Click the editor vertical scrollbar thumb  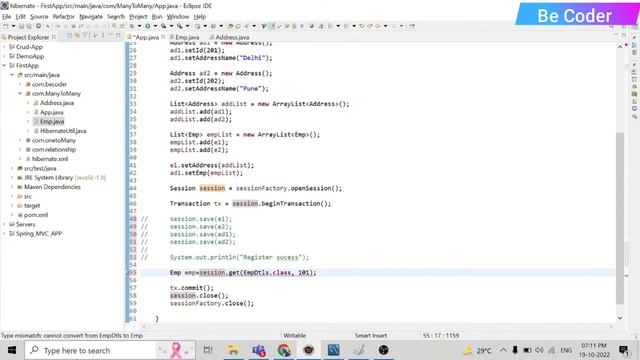point(620,218)
